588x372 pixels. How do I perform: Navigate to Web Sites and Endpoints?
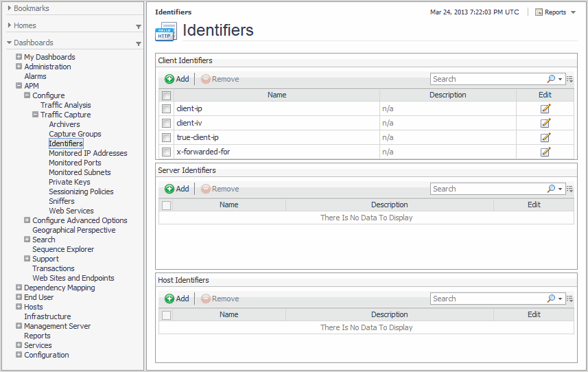point(73,278)
